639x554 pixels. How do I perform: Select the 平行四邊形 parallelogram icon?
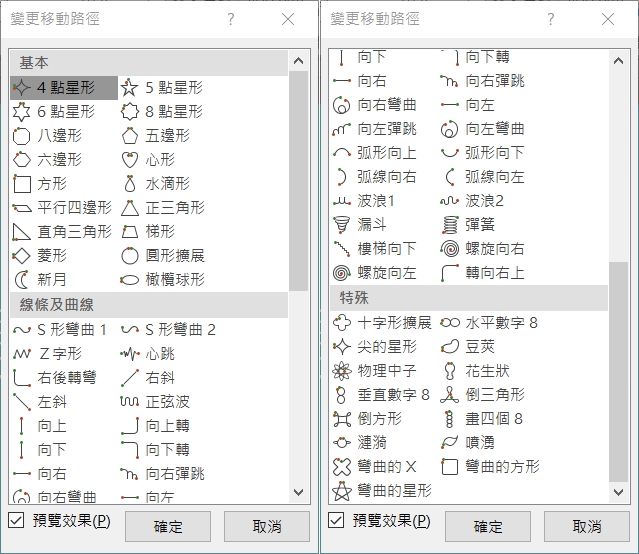pos(21,208)
